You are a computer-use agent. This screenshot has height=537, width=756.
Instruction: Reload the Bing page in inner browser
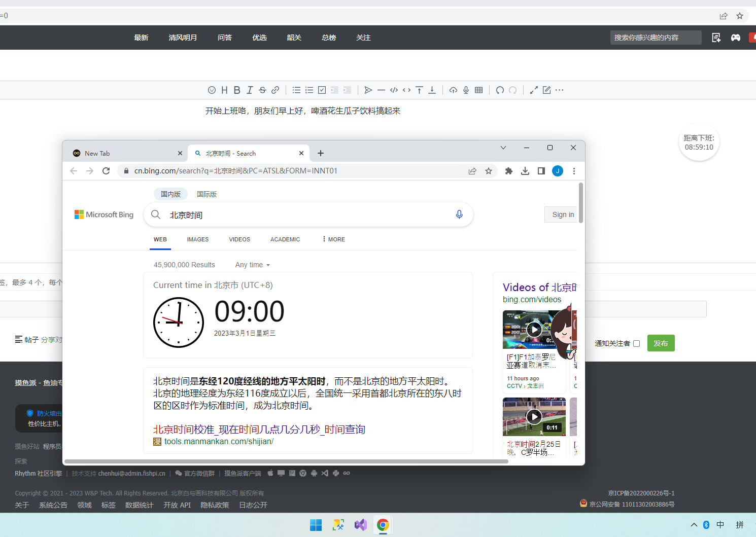(106, 171)
